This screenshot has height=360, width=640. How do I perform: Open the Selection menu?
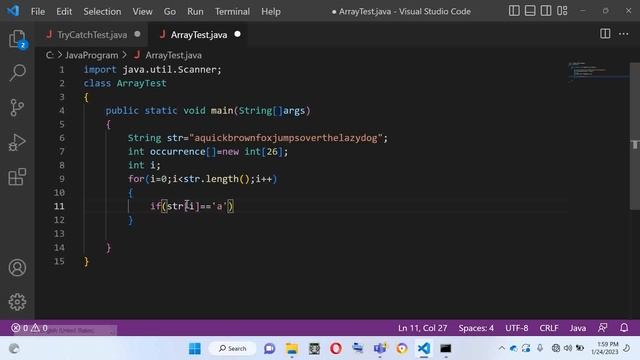pyautogui.click(x=102, y=11)
